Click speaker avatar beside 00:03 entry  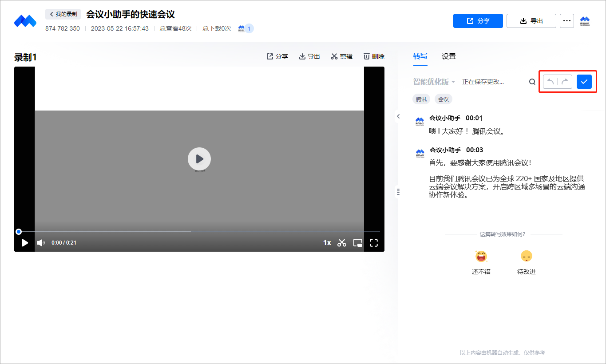[420, 154]
